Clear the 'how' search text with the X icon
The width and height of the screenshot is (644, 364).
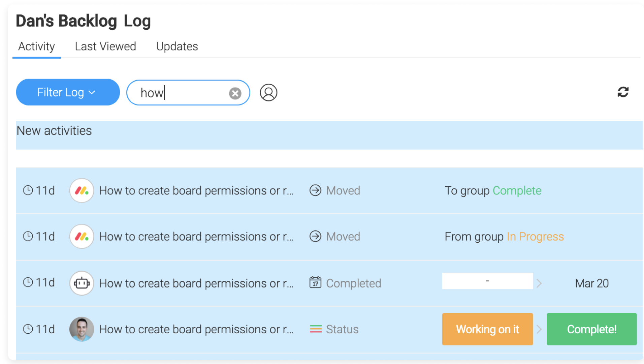click(235, 93)
